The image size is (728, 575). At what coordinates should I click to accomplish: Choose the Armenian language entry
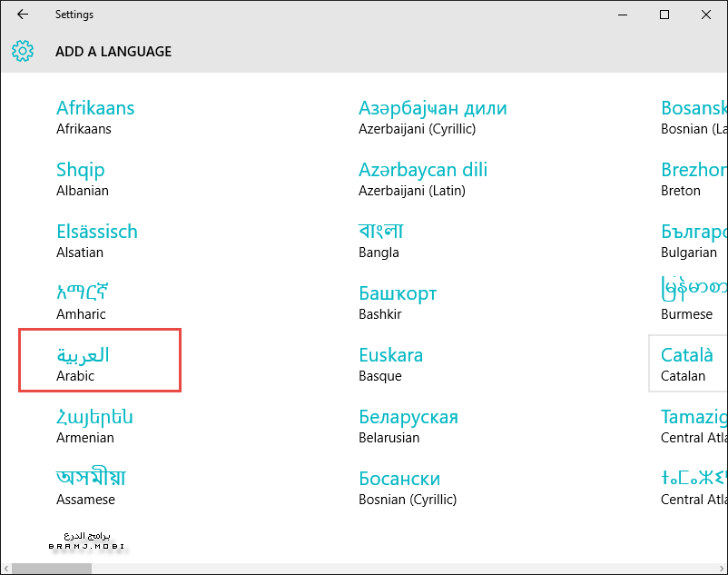[x=94, y=426]
